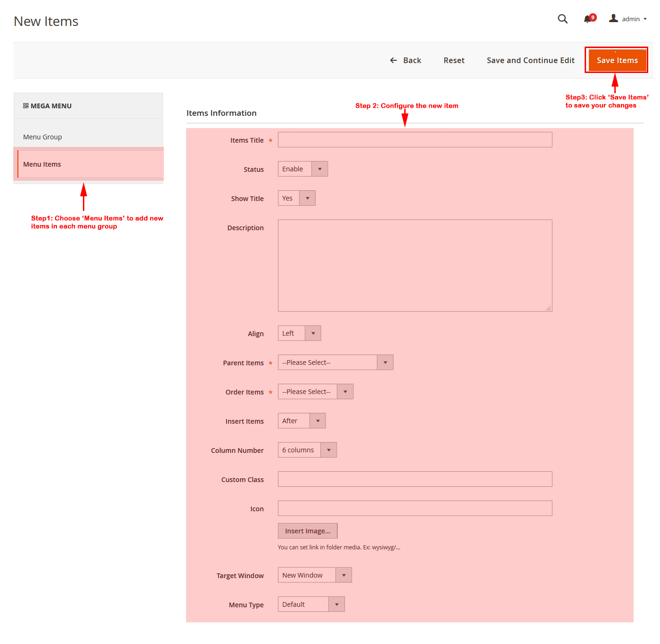The height and width of the screenshot is (644, 660).
Task: Open the Show Title dropdown
Action: [x=296, y=198]
